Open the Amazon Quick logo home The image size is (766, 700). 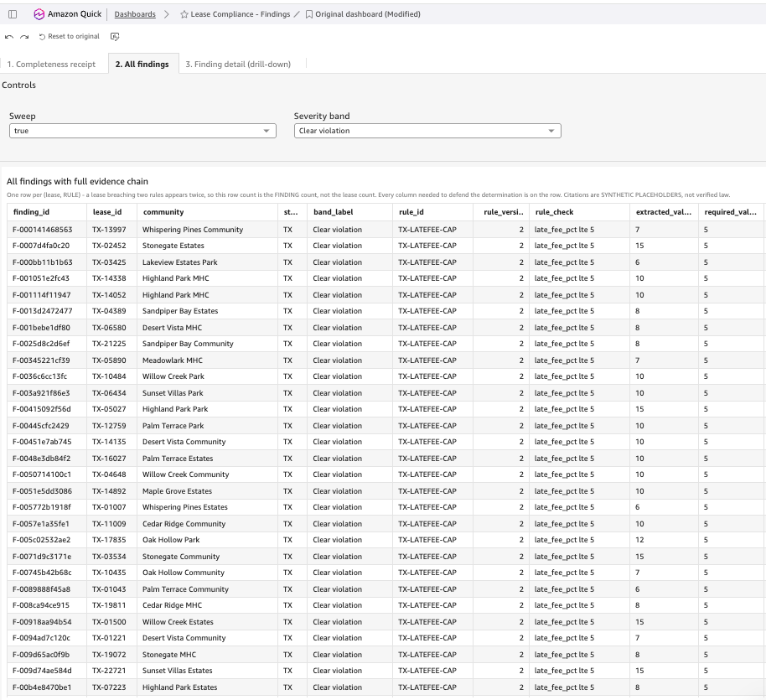(x=67, y=14)
